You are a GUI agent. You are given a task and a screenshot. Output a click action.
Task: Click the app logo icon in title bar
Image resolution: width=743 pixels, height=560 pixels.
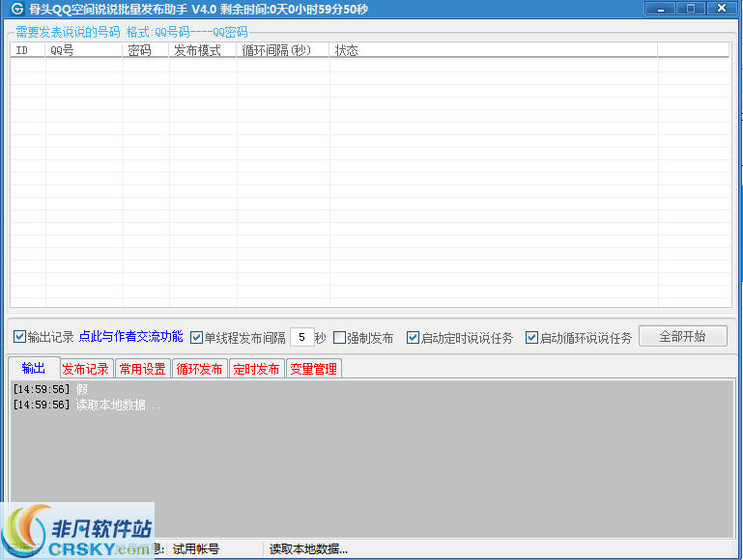[x=17, y=9]
